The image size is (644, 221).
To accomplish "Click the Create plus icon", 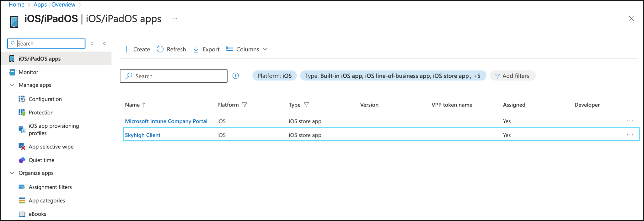I will (126, 49).
